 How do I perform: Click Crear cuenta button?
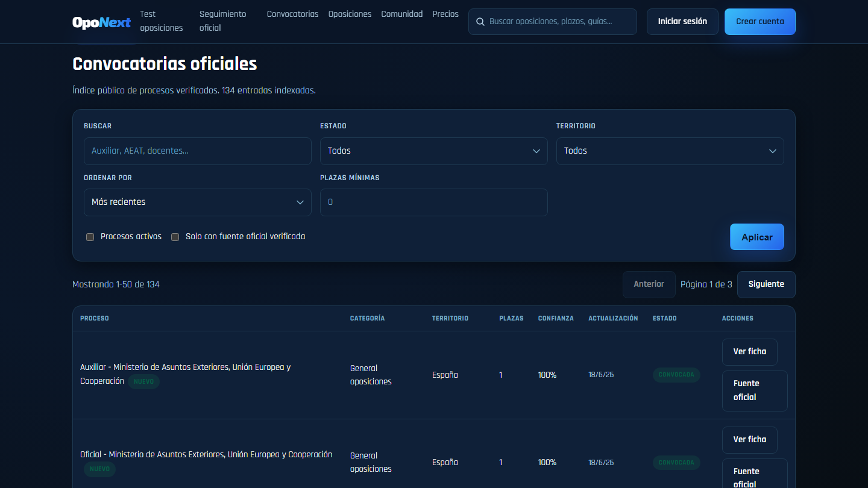click(x=760, y=22)
